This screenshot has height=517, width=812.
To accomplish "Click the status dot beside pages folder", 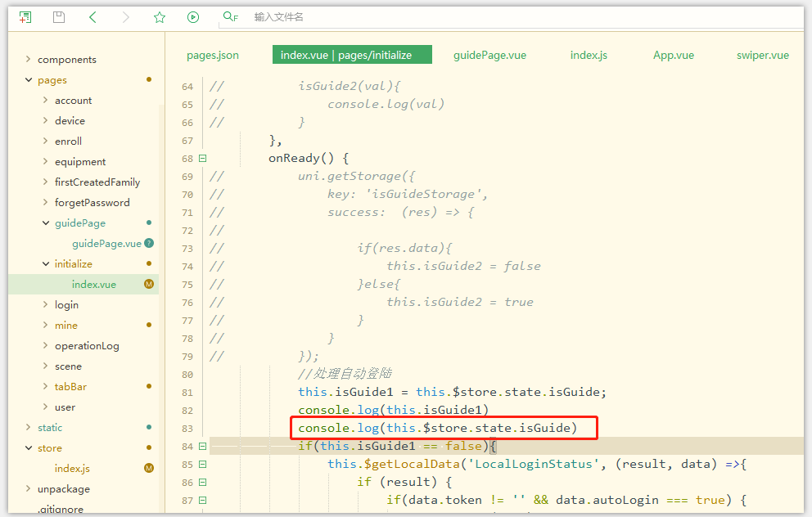I will click(x=149, y=79).
